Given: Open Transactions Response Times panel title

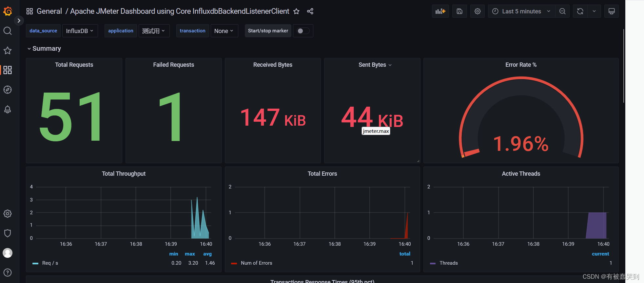Looking at the screenshot, I should click(x=322, y=281).
